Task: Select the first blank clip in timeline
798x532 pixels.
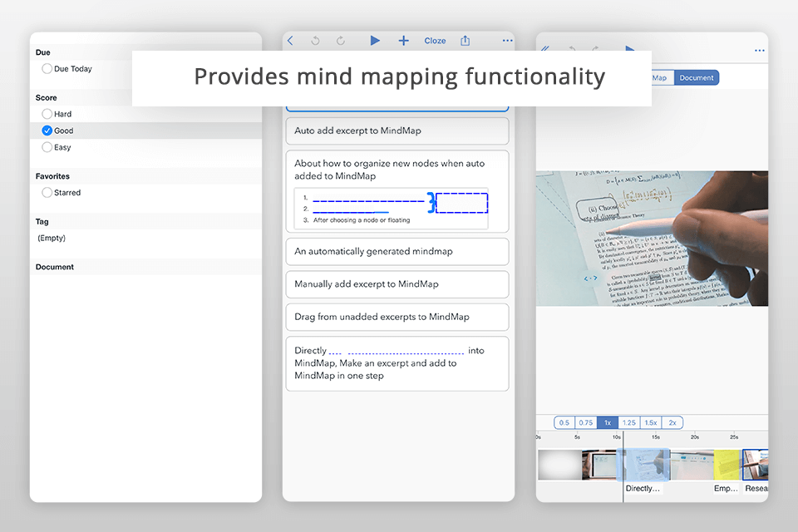Action: (559, 465)
